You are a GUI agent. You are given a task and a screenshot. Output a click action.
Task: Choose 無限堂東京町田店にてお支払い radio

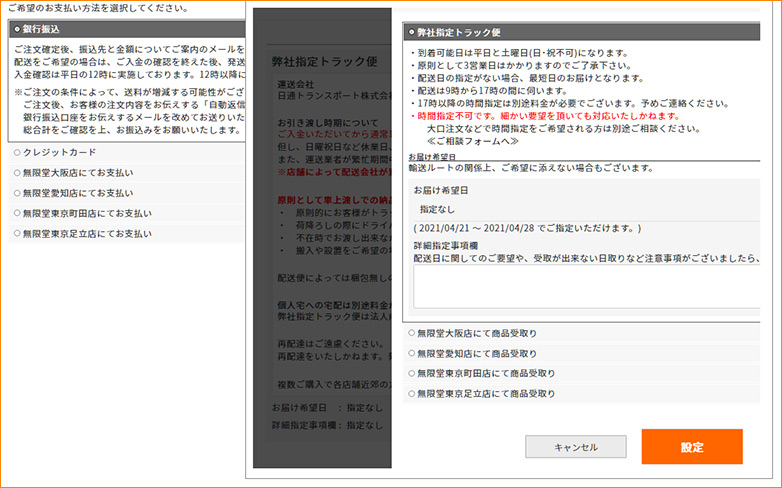(17, 213)
